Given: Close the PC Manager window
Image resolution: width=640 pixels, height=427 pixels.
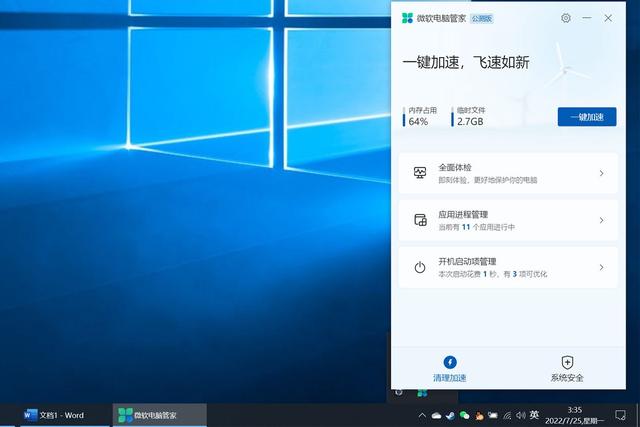Looking at the screenshot, I should 608,18.
